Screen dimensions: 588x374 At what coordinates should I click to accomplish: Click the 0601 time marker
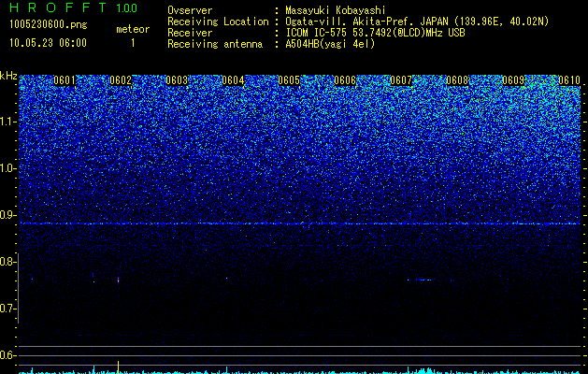tap(65, 80)
